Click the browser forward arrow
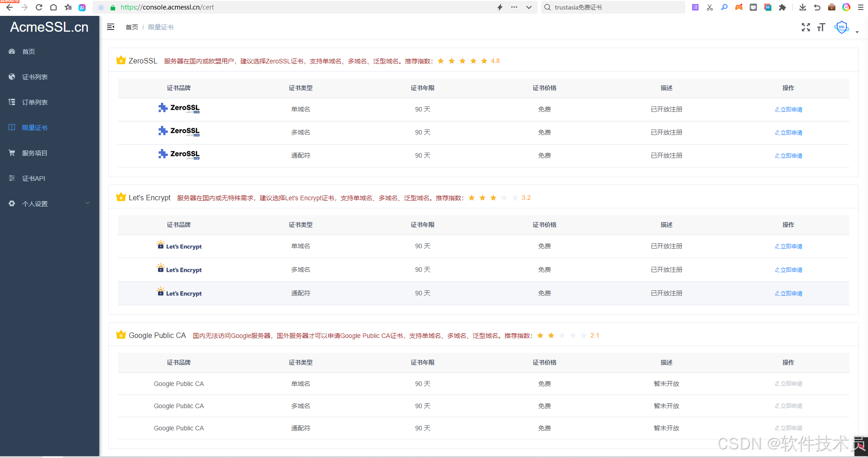868x458 pixels. [x=24, y=7]
